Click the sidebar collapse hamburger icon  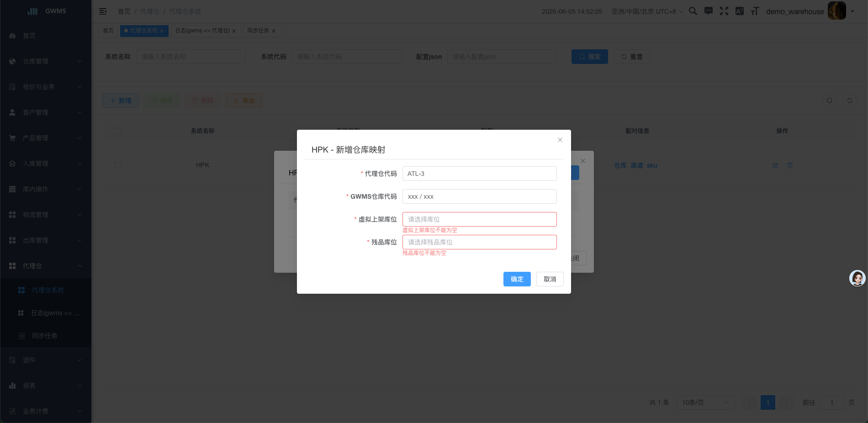pyautogui.click(x=103, y=11)
